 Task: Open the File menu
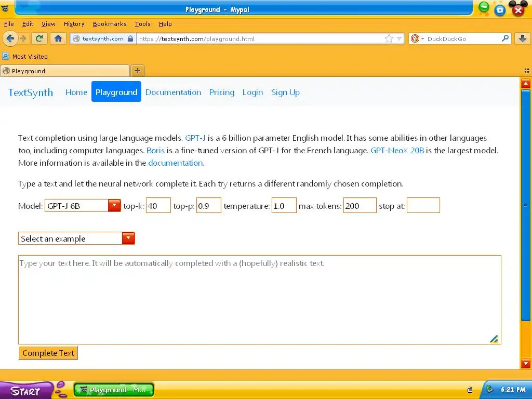pos(9,24)
